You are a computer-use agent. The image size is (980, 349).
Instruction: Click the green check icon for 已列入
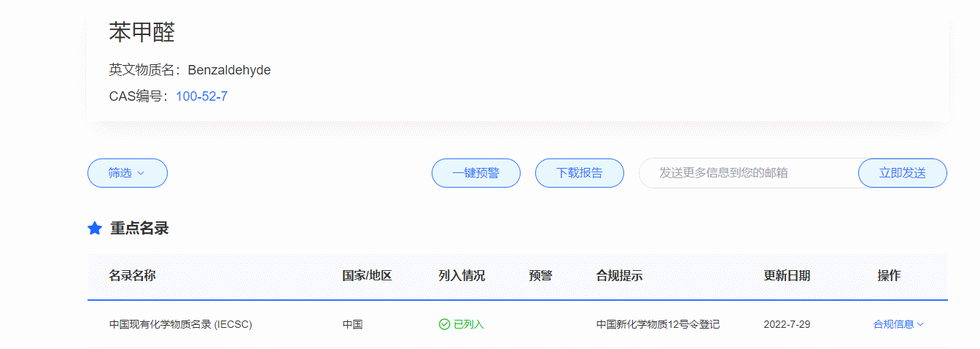point(444,324)
